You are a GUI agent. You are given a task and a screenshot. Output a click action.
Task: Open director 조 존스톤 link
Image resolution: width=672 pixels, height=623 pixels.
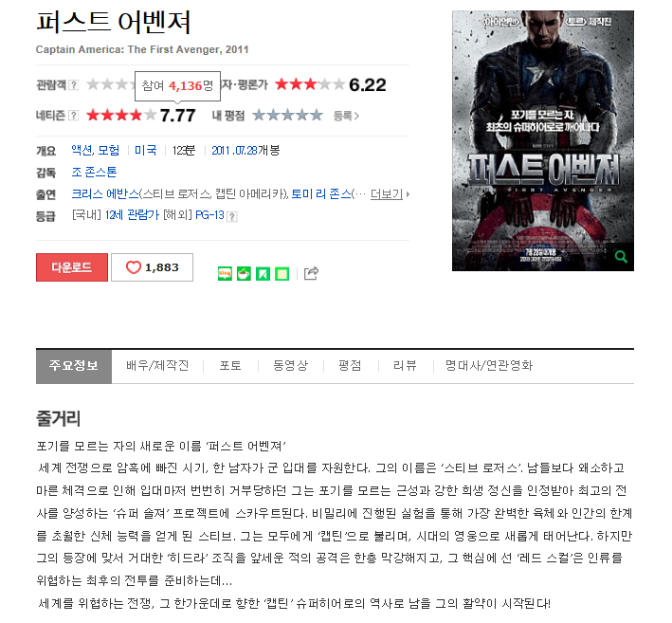click(94, 173)
